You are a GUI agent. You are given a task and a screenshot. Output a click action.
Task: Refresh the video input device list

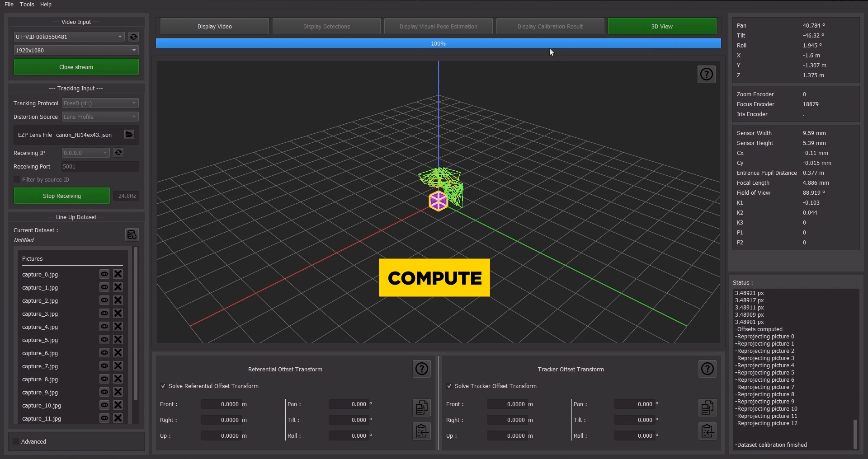[x=133, y=37]
